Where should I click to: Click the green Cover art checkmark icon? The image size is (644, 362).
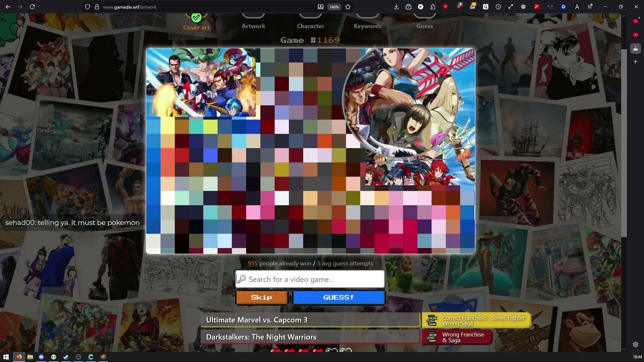pyautogui.click(x=196, y=17)
